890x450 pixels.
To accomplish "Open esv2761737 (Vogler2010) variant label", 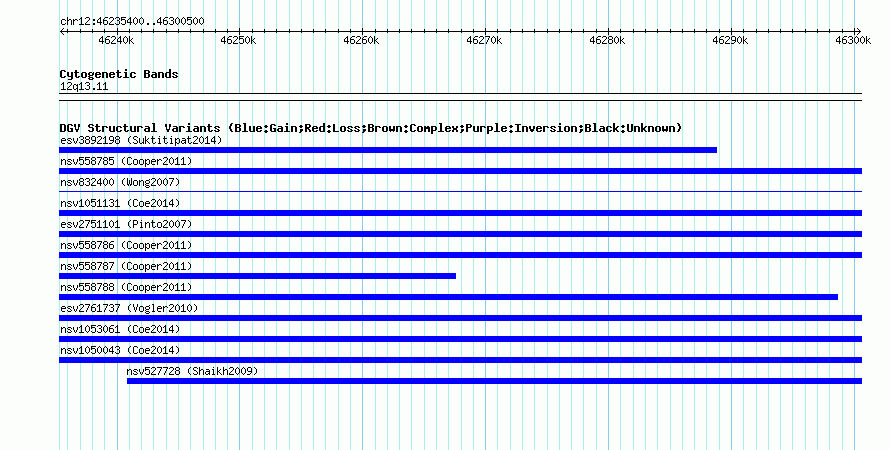I will click(x=129, y=308).
